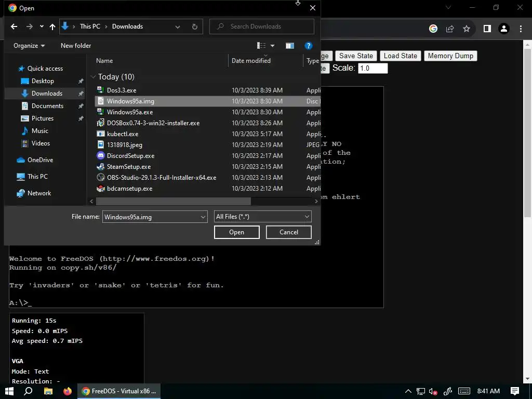
Task: Go up one folder level
Action: (x=52, y=26)
